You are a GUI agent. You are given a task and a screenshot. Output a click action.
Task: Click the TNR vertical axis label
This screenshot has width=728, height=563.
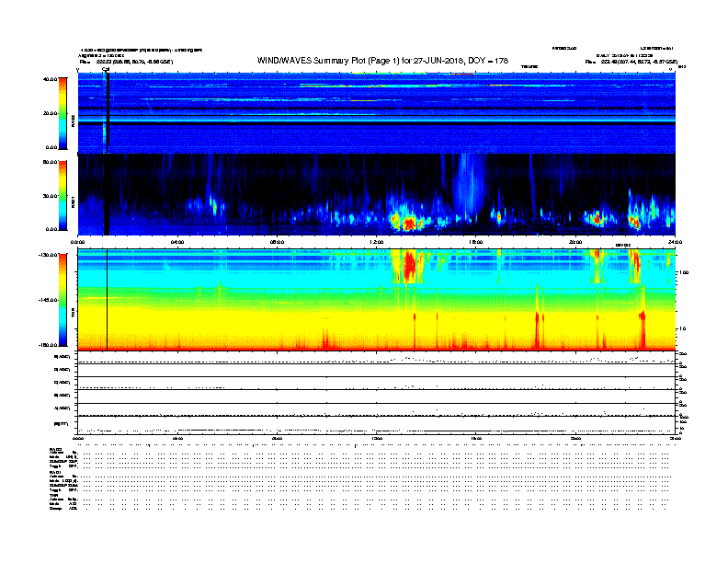(x=73, y=315)
